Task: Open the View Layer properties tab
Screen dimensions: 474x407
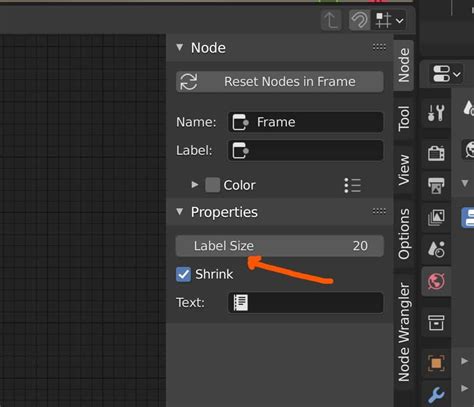Action: point(436,217)
